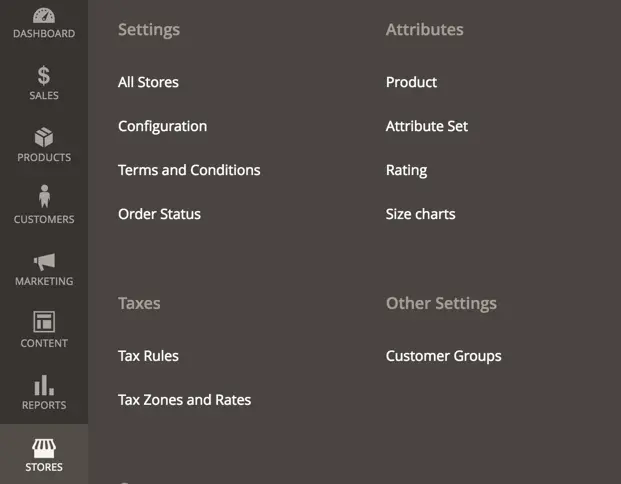621x484 pixels.
Task: Go to Size charts
Action: click(x=420, y=214)
